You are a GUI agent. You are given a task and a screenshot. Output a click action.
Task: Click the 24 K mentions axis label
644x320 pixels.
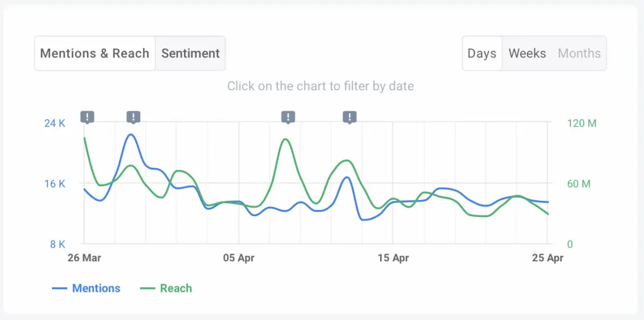point(55,123)
